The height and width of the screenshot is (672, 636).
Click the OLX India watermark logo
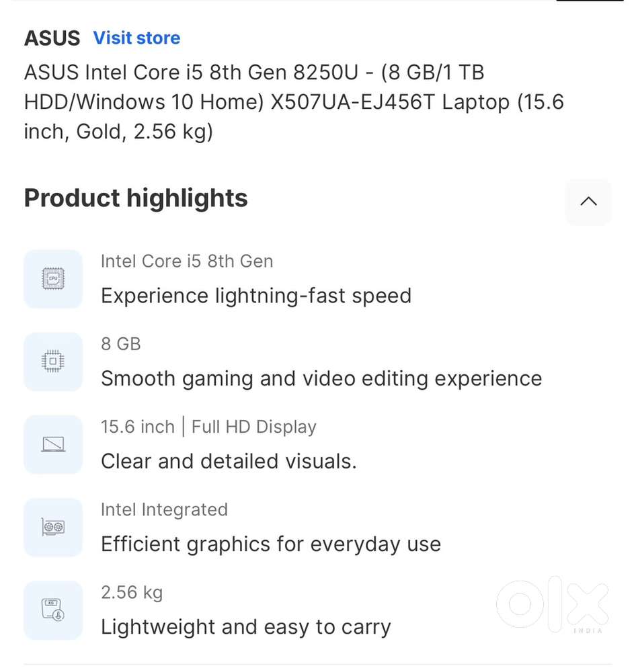pos(553,604)
